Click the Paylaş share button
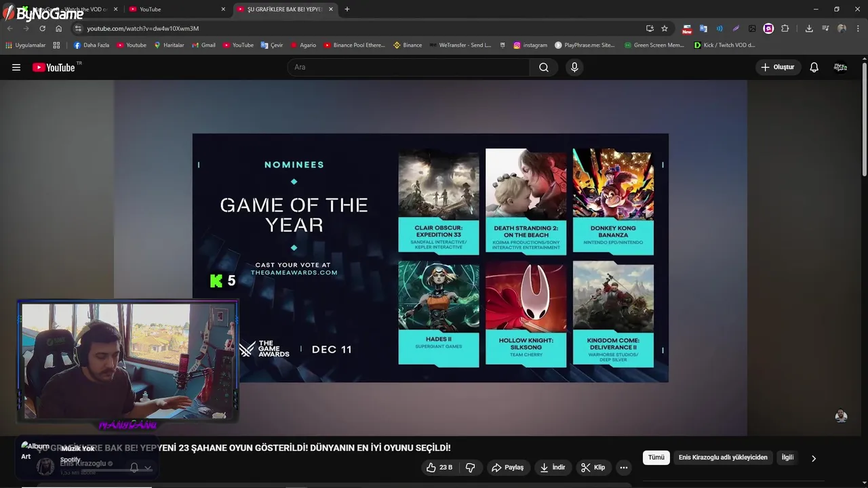 pos(508,468)
